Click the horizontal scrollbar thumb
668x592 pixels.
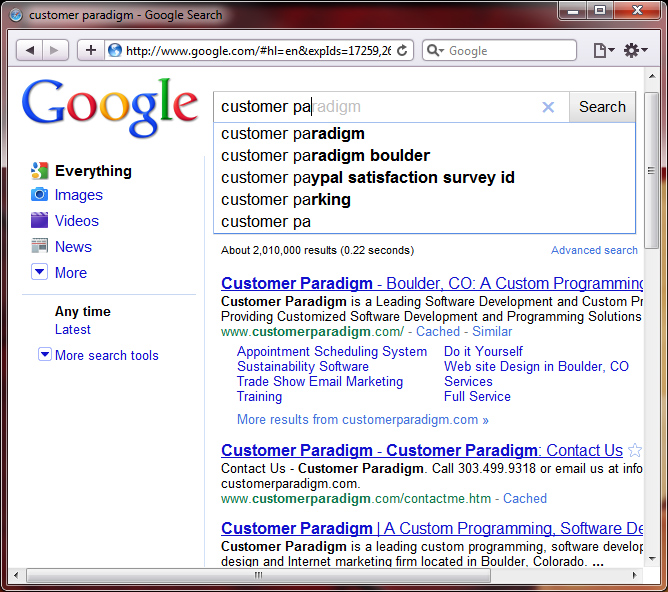click(x=258, y=575)
